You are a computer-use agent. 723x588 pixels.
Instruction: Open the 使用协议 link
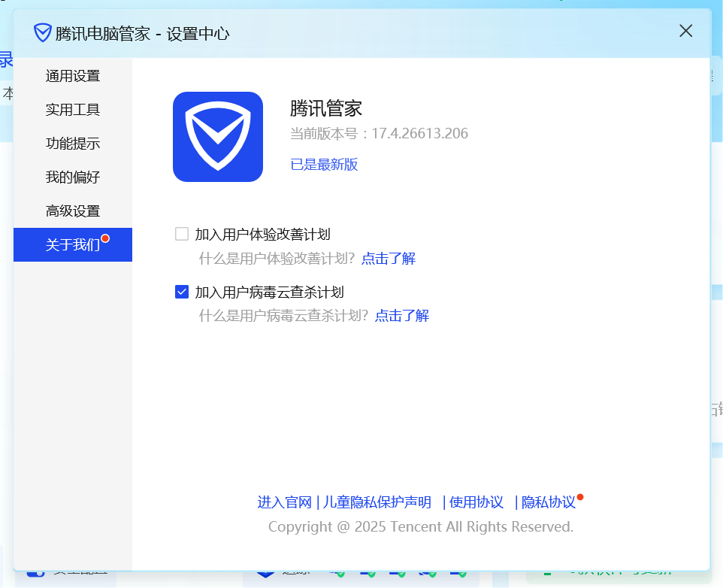click(x=476, y=502)
